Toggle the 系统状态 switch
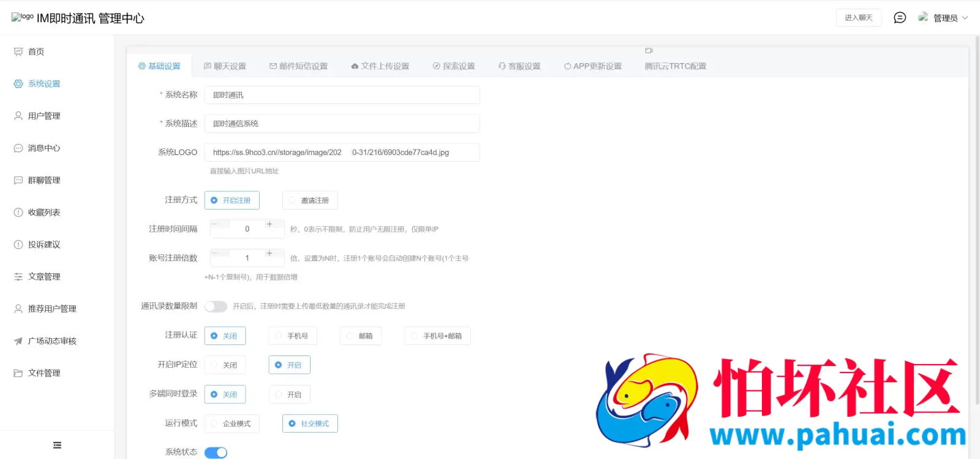The image size is (980, 459). [x=216, y=453]
